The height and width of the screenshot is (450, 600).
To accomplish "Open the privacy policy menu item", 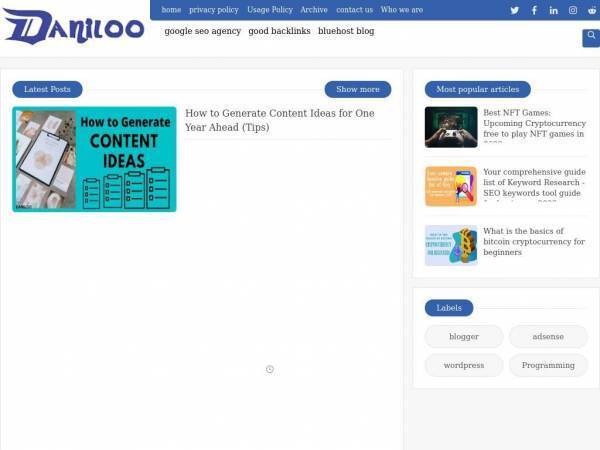I will click(x=214, y=10).
